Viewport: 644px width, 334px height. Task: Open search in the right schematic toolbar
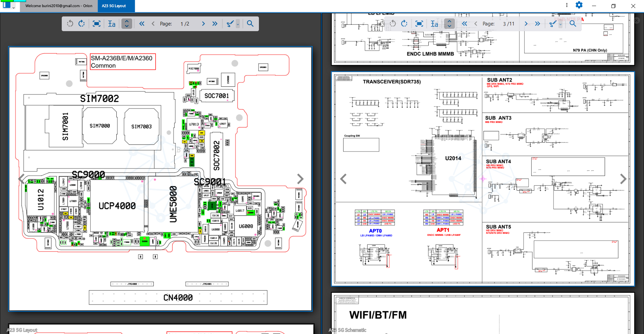coord(573,24)
